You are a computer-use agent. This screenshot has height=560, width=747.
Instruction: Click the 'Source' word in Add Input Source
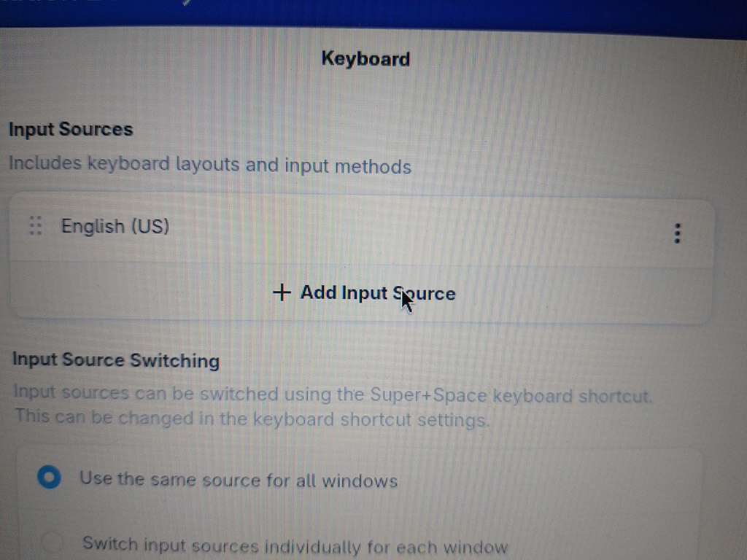(x=424, y=293)
